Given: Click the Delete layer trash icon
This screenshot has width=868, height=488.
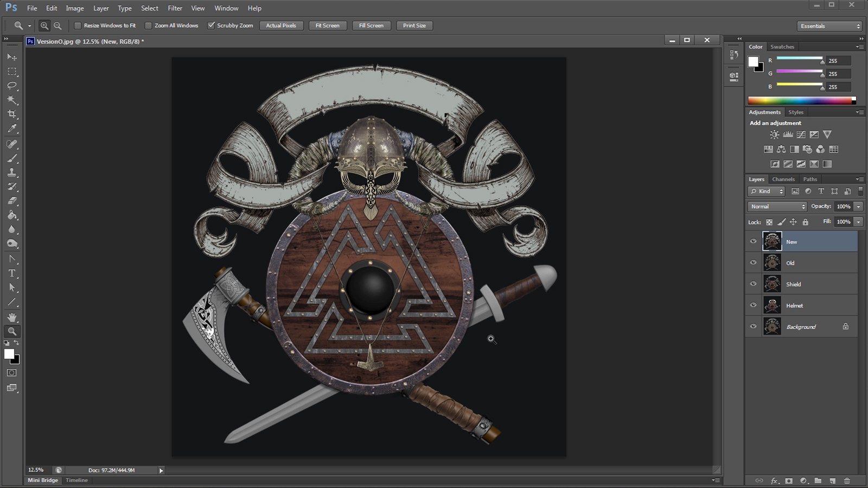Looking at the screenshot, I should coord(847,481).
